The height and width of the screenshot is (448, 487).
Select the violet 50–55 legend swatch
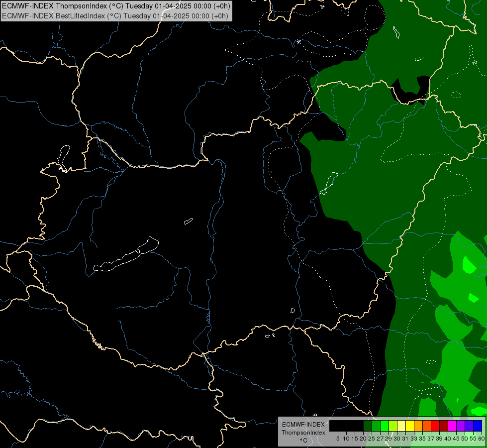469,426
